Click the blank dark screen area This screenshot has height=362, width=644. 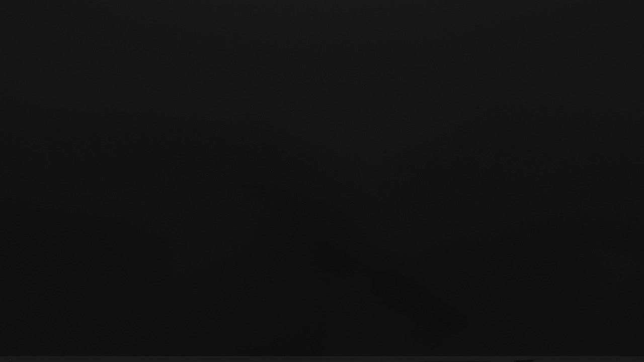(x=322, y=178)
